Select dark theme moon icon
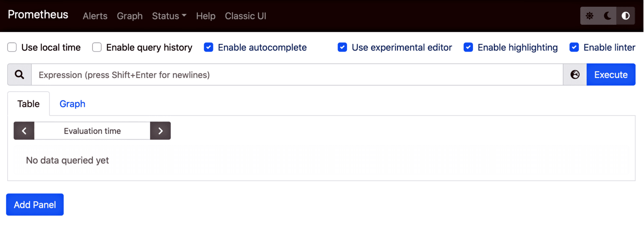Screen dimensions: 644x229 coord(608,16)
